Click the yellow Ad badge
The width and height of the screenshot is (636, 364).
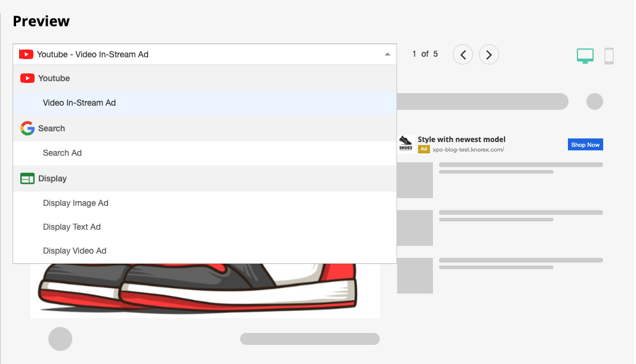coord(423,150)
